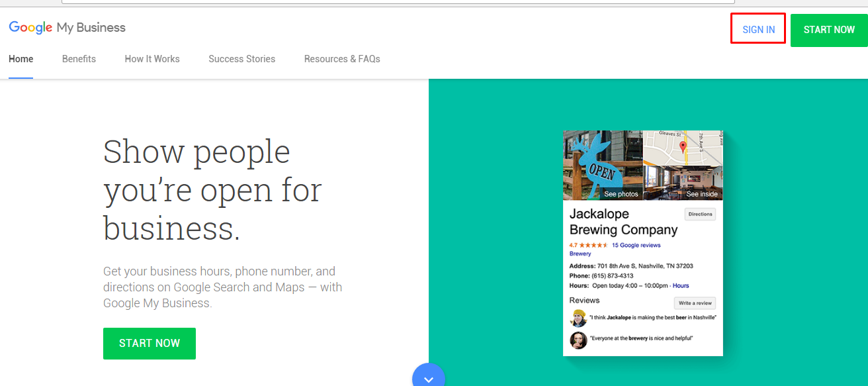Open Resources & FAQs tab
Image resolution: width=868 pixels, height=386 pixels.
[342, 59]
